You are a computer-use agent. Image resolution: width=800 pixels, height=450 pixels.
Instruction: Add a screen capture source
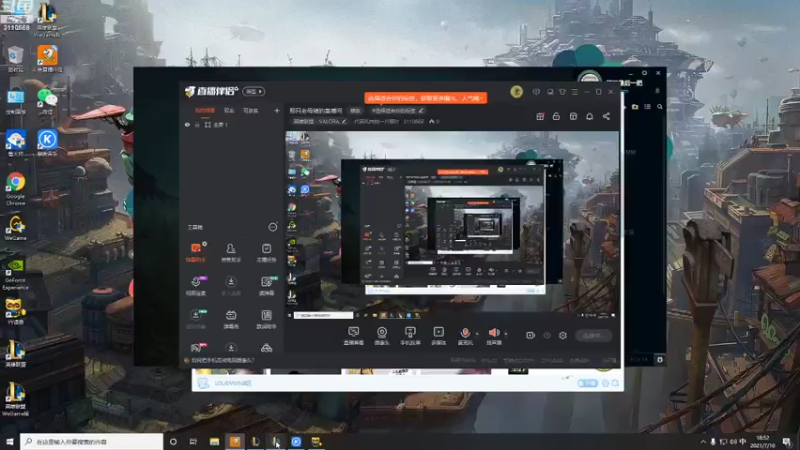(x=353, y=336)
